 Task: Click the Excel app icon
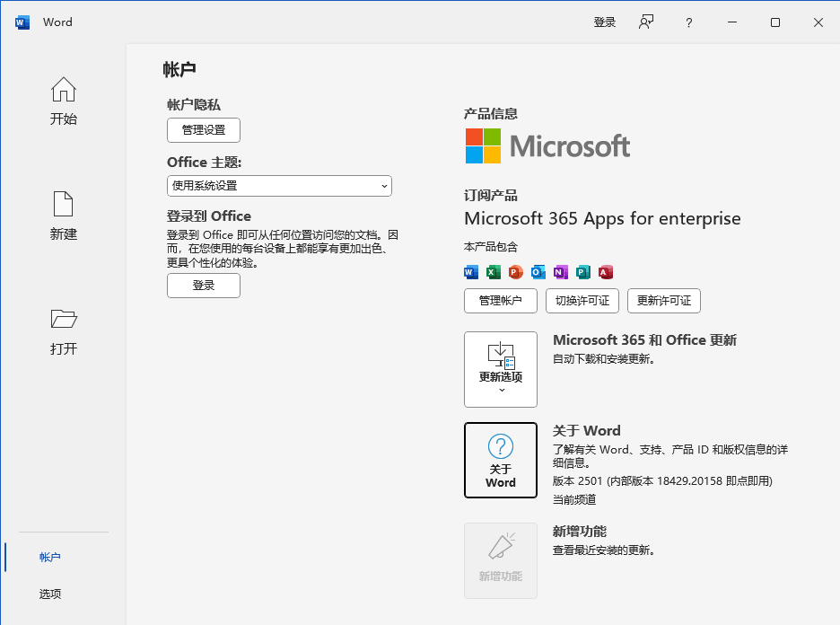coord(494,272)
